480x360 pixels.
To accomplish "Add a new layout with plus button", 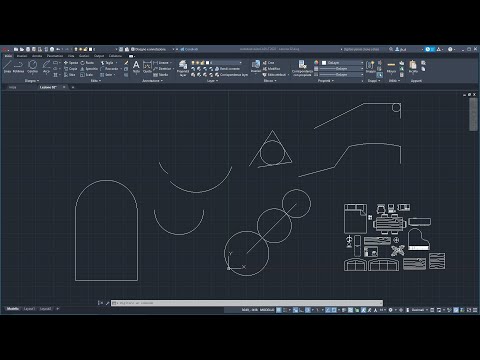I will (x=57, y=309).
